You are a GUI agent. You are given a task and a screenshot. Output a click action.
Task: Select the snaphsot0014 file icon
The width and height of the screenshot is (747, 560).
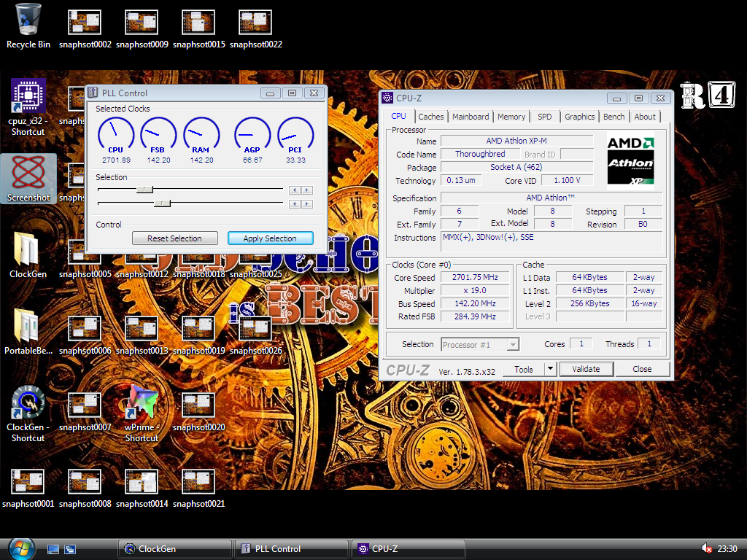coord(142,488)
